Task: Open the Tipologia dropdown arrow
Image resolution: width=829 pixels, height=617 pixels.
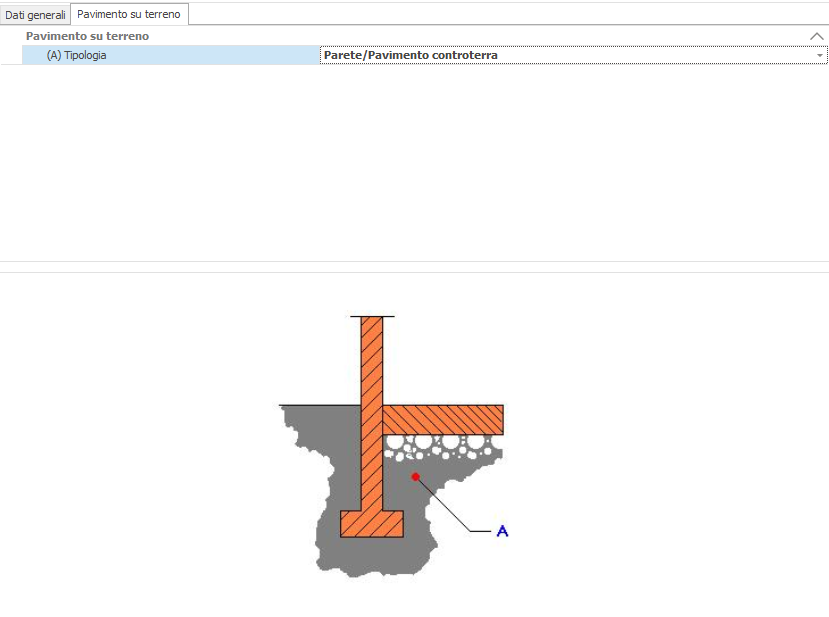Action: pos(819,56)
